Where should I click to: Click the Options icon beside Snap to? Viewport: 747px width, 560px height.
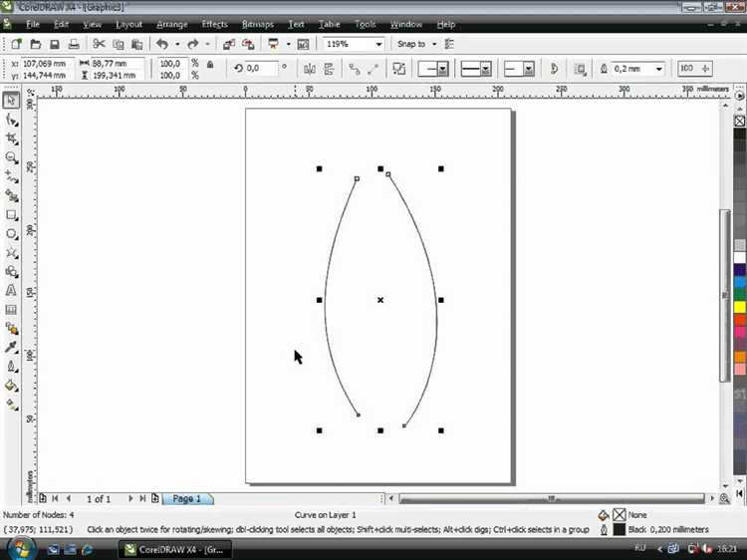click(x=449, y=44)
